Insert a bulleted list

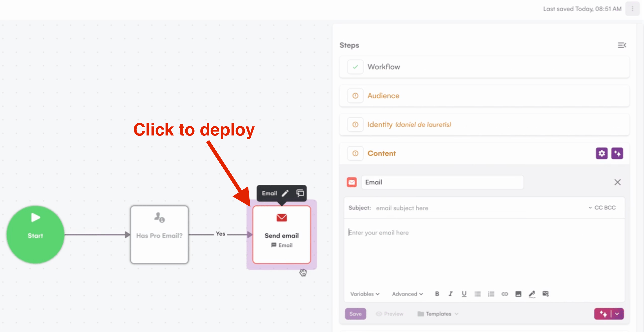(x=478, y=294)
